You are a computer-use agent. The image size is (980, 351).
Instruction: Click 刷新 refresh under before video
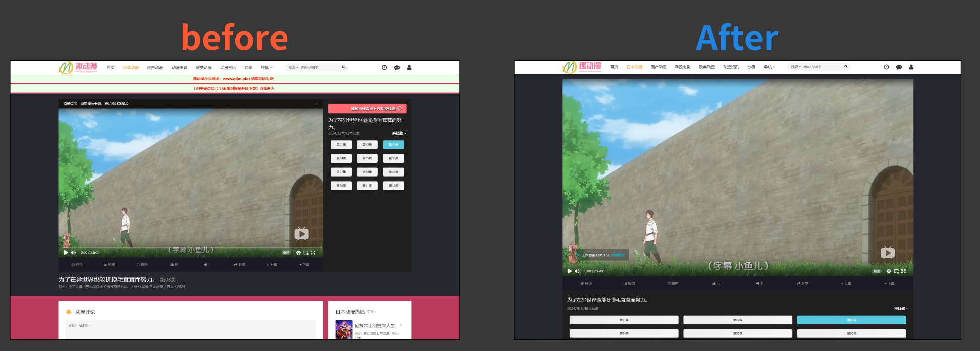tap(142, 265)
